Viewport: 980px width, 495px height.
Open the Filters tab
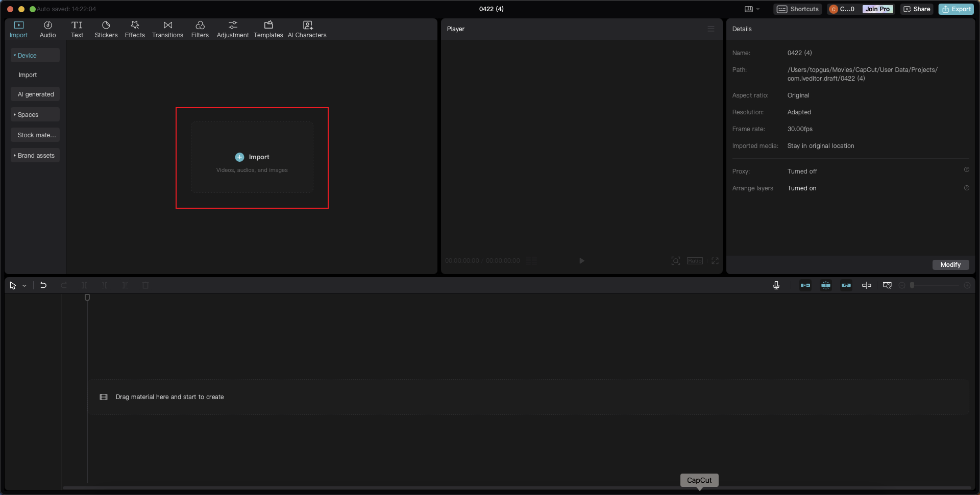[x=200, y=30]
